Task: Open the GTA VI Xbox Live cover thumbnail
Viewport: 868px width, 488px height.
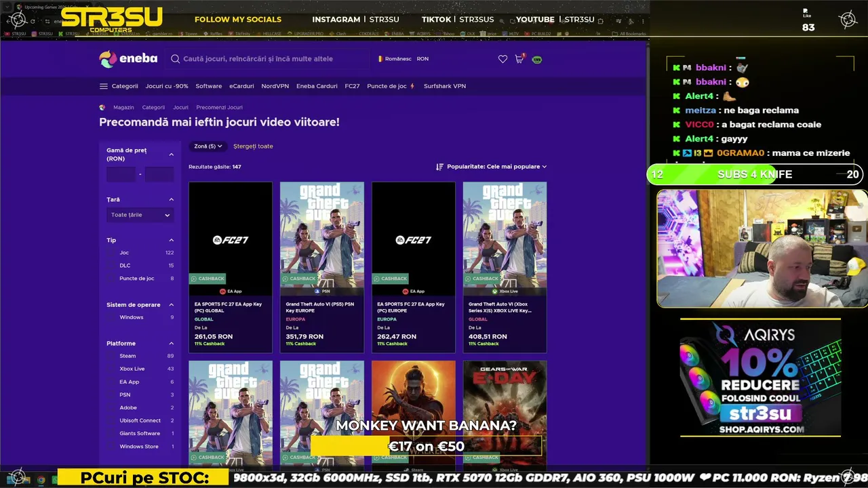Action: (x=505, y=239)
